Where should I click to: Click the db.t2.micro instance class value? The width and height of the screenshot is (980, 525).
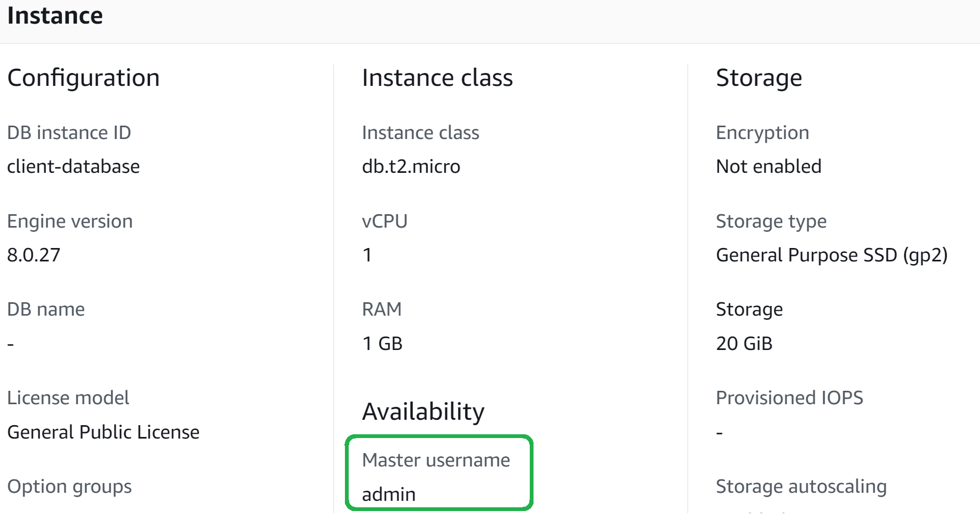coord(411,167)
